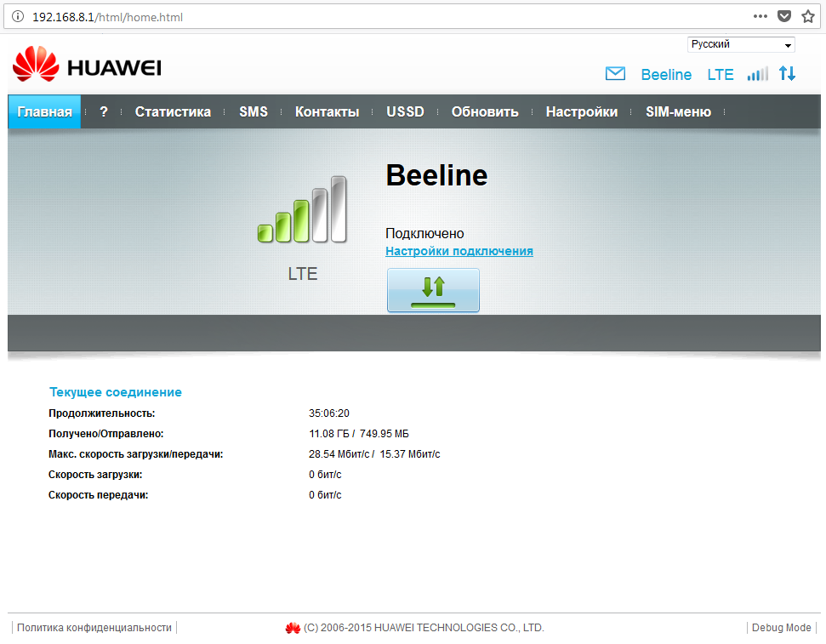This screenshot has height=644, width=826.
Task: Go to the SMS tab
Action: point(253,111)
